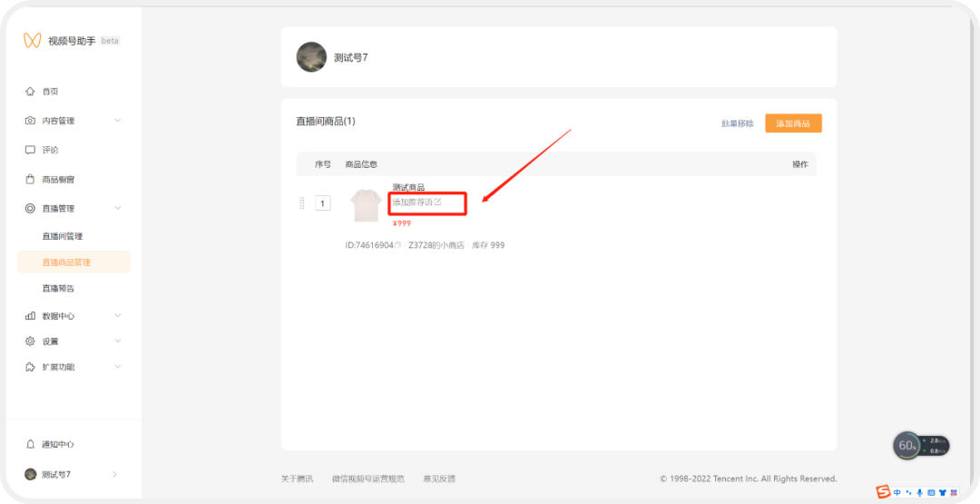The height and width of the screenshot is (504, 980).
Task: Toggle the 中 Chinese input mode icon
Action: [x=897, y=493]
